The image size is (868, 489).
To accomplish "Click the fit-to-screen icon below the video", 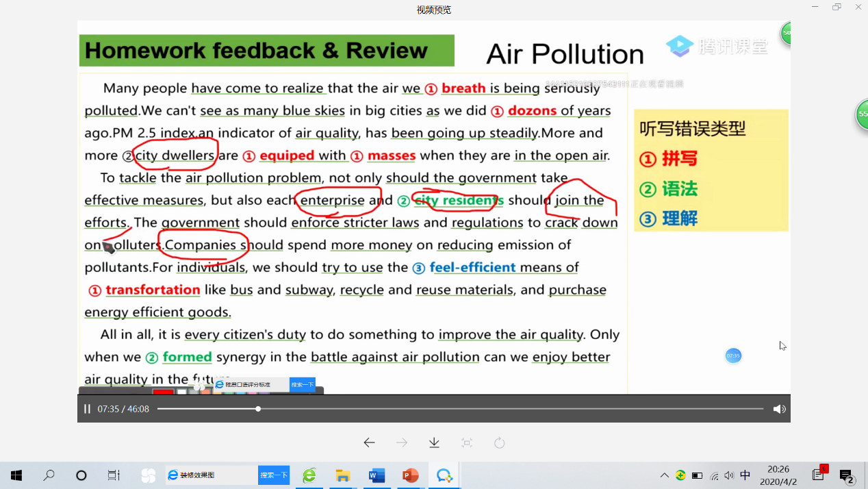I will (x=467, y=442).
